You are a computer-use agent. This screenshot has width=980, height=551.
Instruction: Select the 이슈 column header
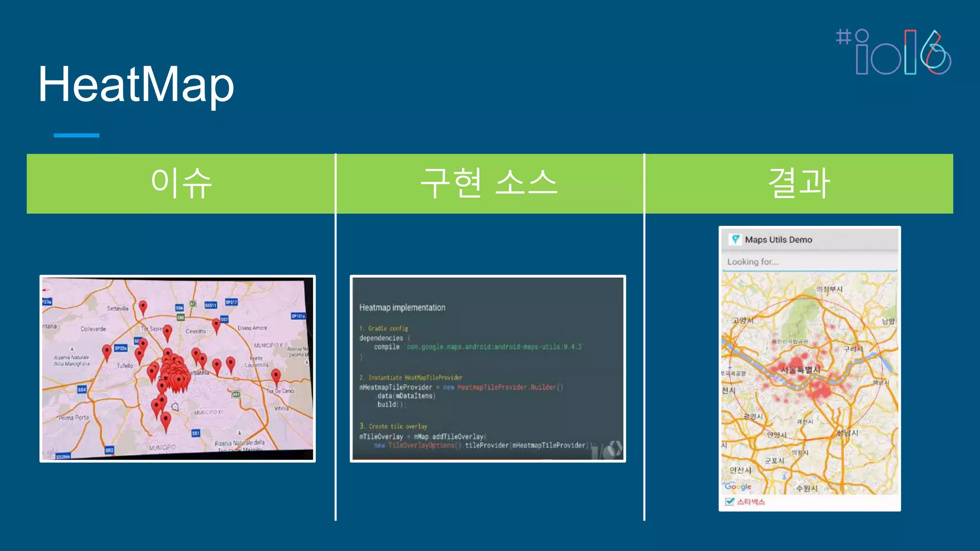[x=181, y=184]
